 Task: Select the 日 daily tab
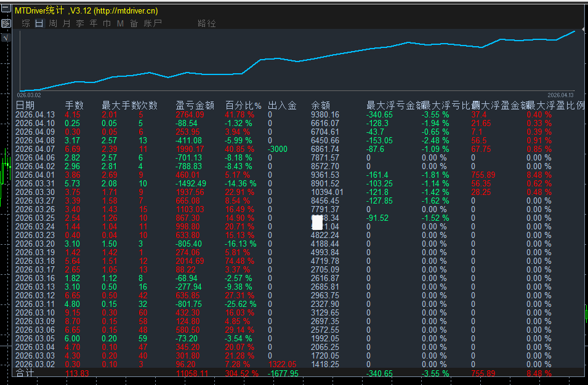(x=39, y=23)
